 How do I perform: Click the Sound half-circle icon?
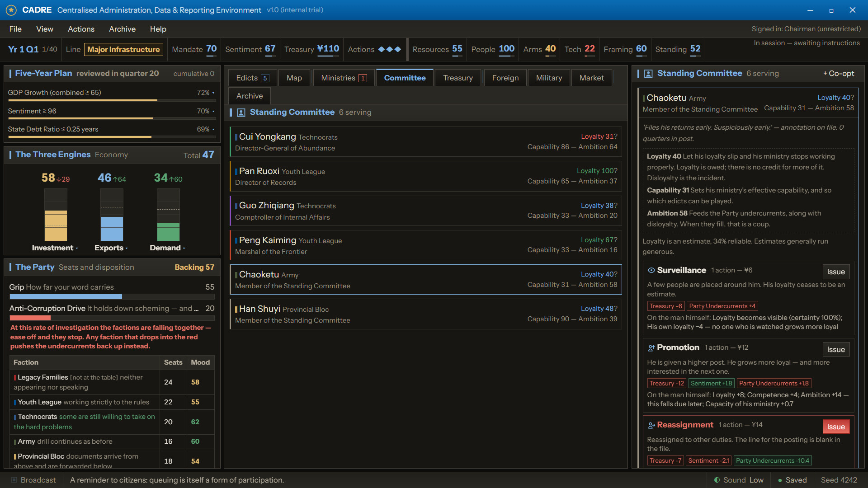pyautogui.click(x=717, y=480)
